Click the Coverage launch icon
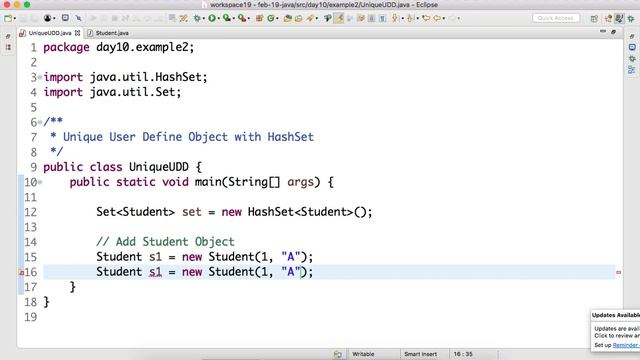Screen dimensions: 640x360 pos(226,18)
